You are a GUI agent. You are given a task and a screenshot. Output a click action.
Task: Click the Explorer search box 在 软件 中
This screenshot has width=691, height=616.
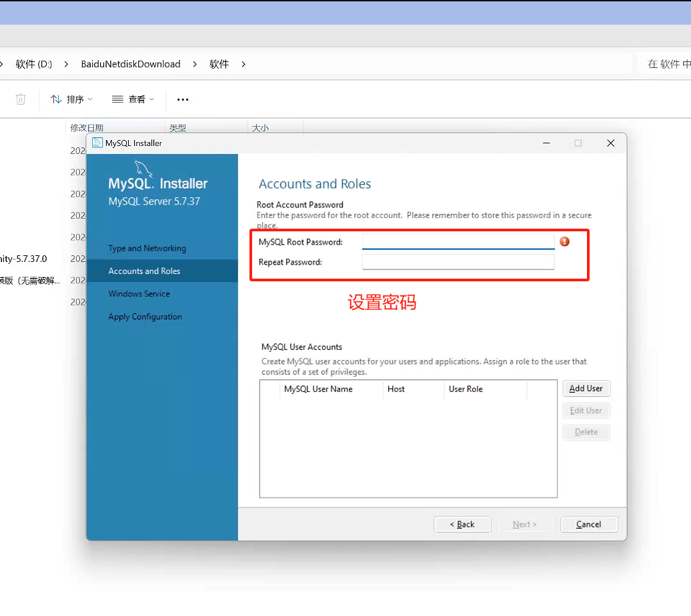click(664, 64)
